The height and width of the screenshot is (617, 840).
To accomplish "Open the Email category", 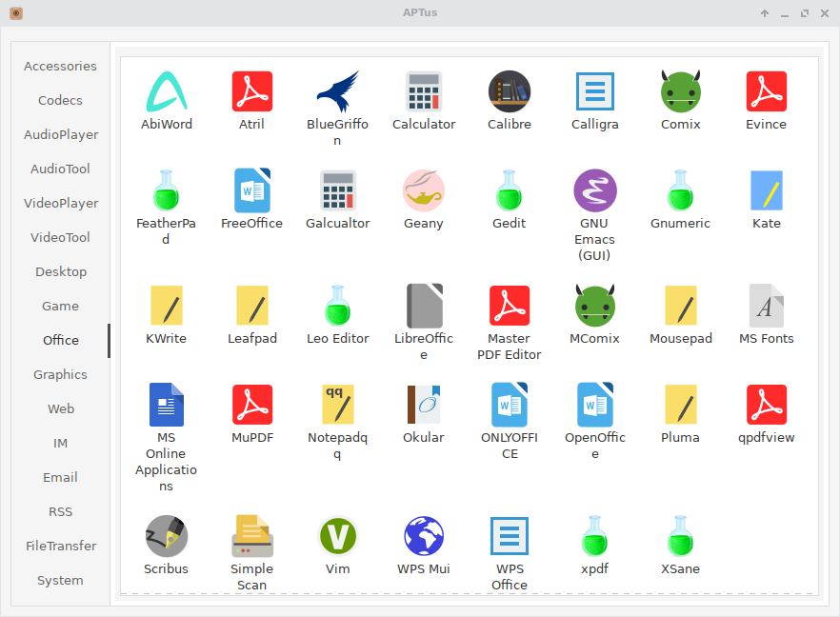I will pos(61,477).
